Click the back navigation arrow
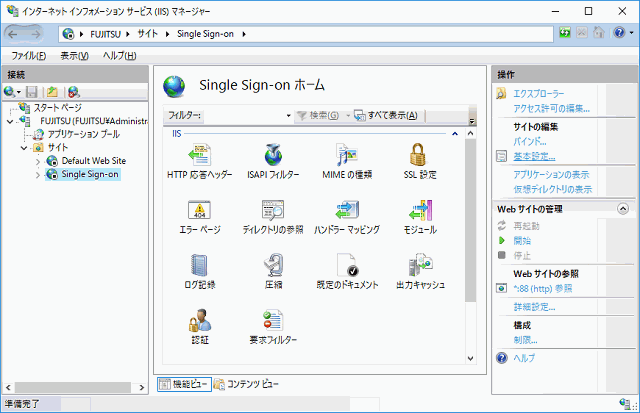 (13, 34)
